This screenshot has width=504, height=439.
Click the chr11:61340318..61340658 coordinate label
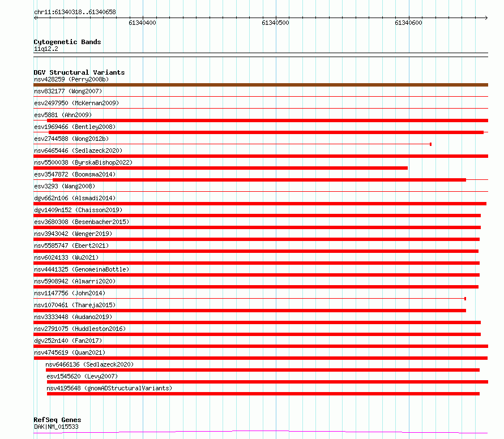click(75, 12)
